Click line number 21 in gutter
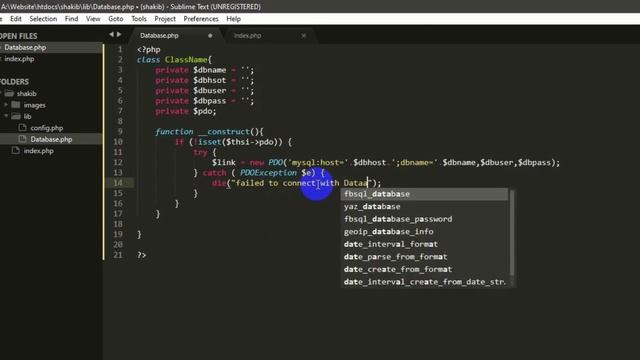 pyautogui.click(x=118, y=255)
